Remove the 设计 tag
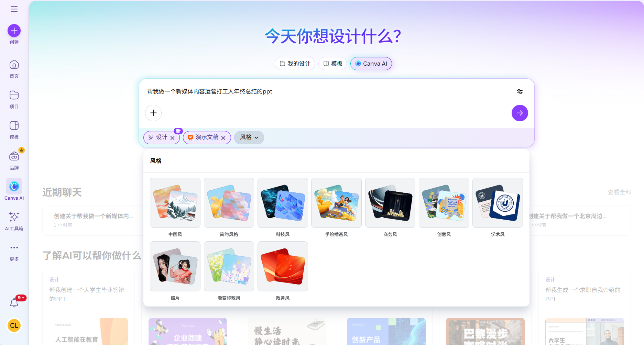The height and width of the screenshot is (345, 644). click(172, 137)
